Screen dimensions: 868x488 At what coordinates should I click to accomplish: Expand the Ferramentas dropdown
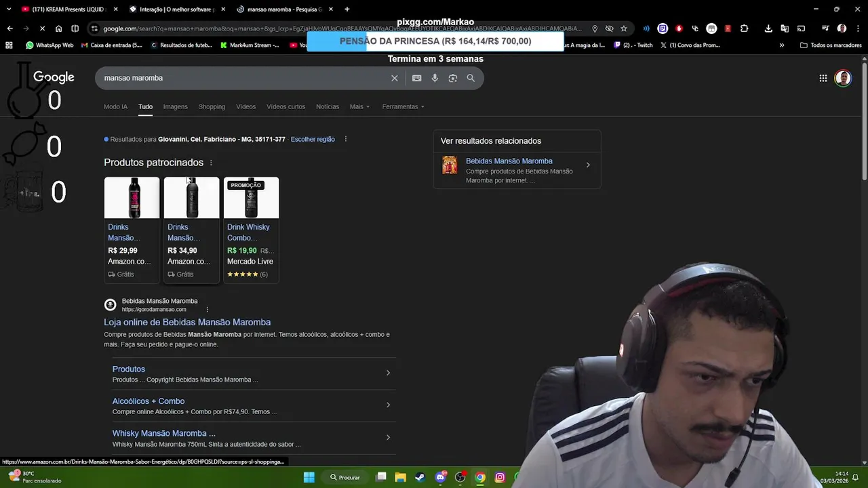click(x=403, y=106)
